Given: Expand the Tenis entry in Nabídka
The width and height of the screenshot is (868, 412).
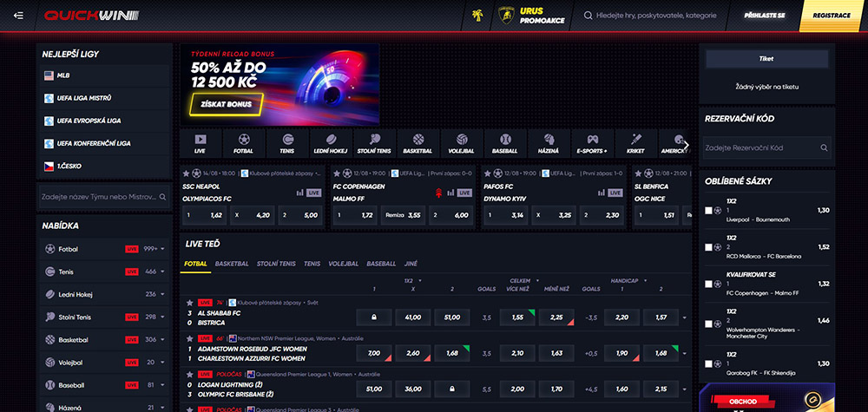Looking at the screenshot, I should point(163,272).
